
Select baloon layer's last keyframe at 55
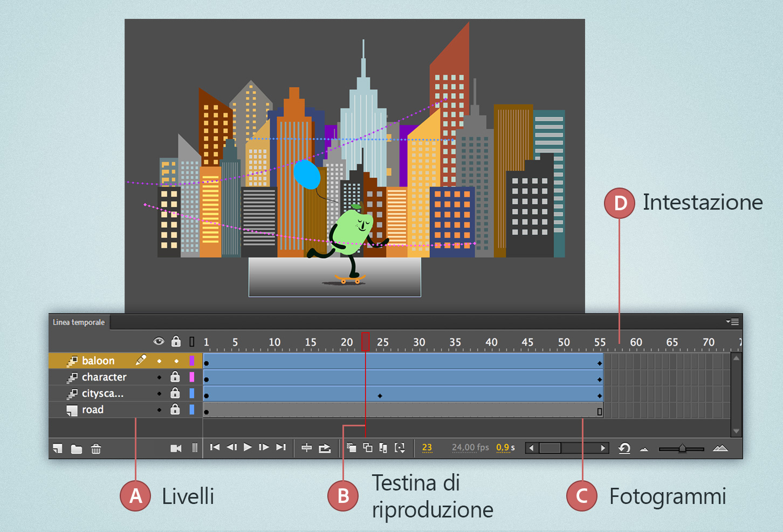click(600, 363)
